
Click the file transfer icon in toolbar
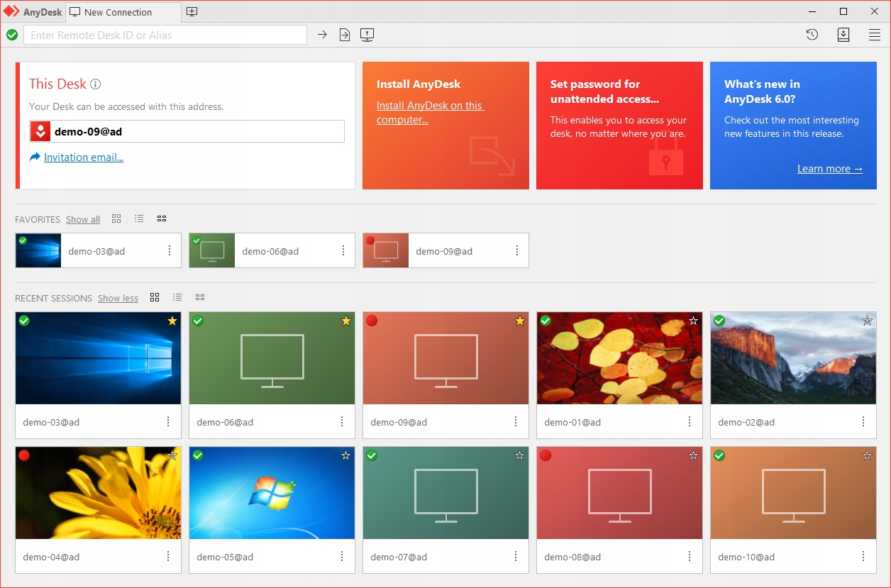pyautogui.click(x=345, y=35)
